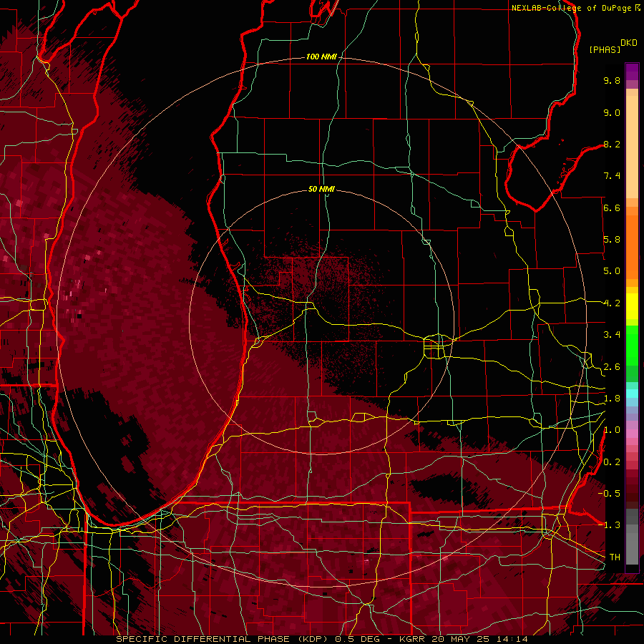Viewport: 644px width, 644px height.
Task: Select the 8.2 scale value
Action: [x=612, y=144]
